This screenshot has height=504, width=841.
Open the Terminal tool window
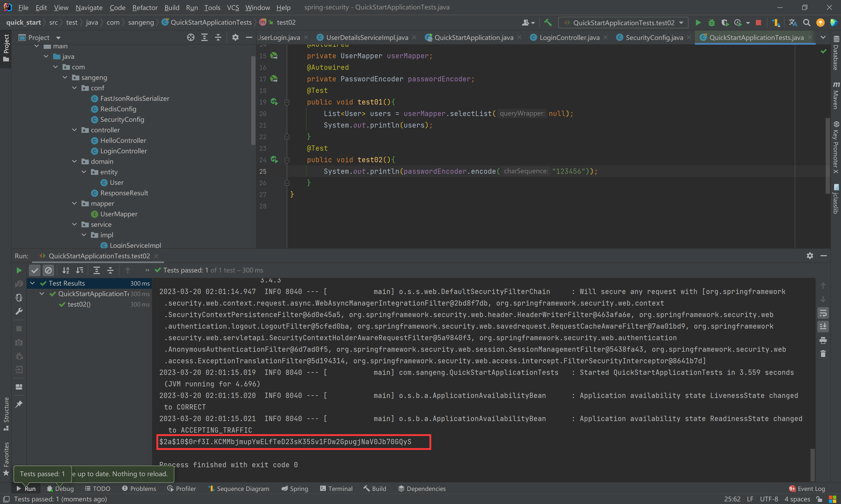pyautogui.click(x=336, y=488)
